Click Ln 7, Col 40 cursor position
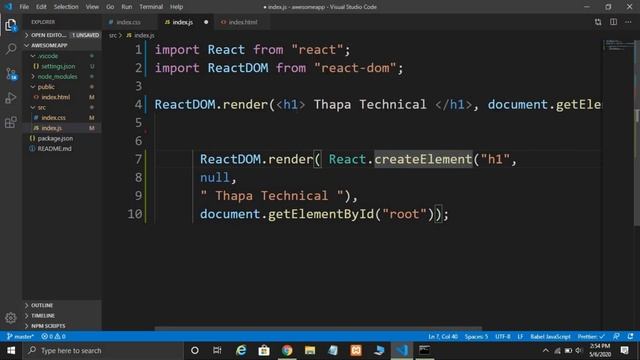The image size is (640, 360). [443, 336]
